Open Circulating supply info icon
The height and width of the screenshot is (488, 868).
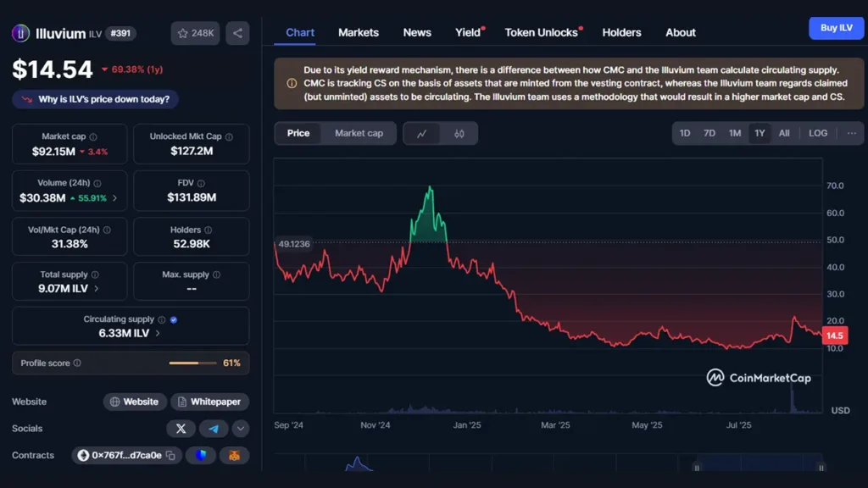(162, 319)
